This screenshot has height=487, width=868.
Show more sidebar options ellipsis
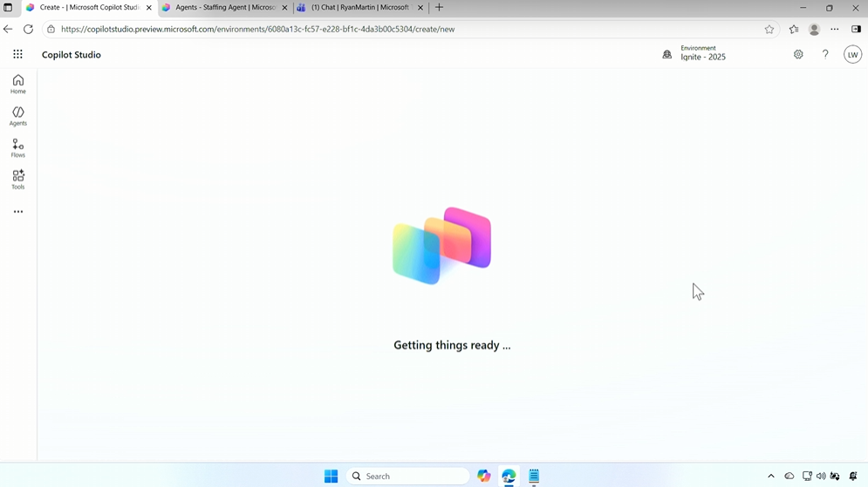[x=18, y=211]
